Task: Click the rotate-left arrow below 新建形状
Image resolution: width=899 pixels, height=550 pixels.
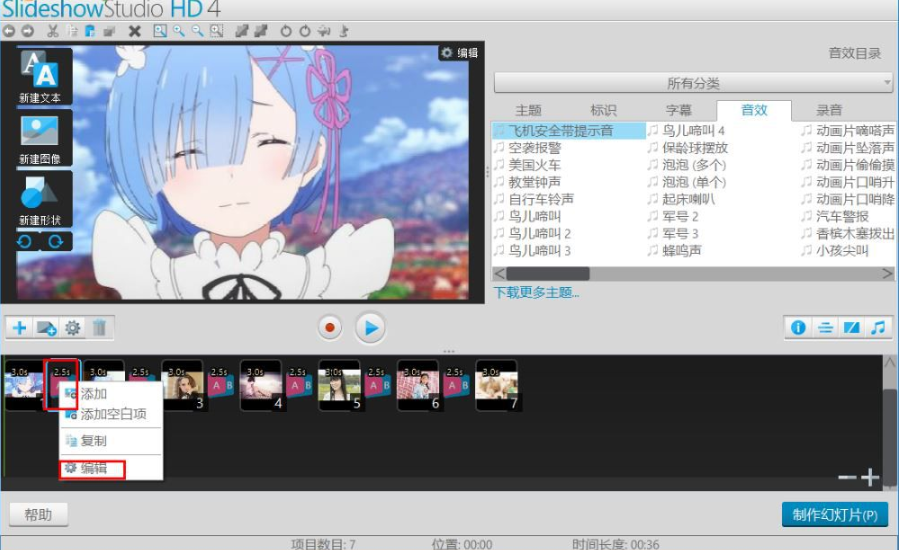Action: pyautogui.click(x=25, y=241)
